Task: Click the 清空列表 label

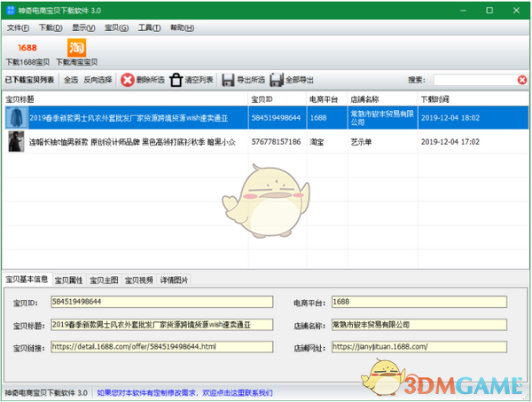Action: (x=199, y=80)
